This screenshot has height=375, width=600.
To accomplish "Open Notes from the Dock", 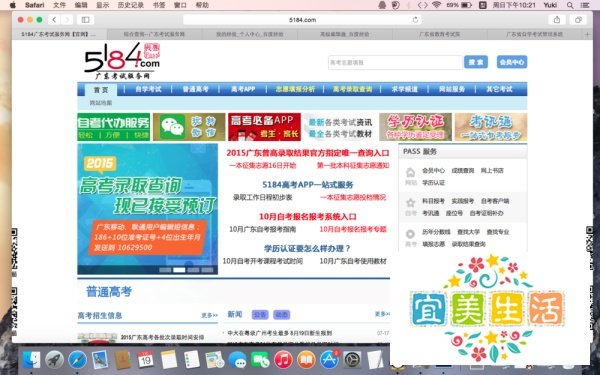I will click(x=168, y=360).
